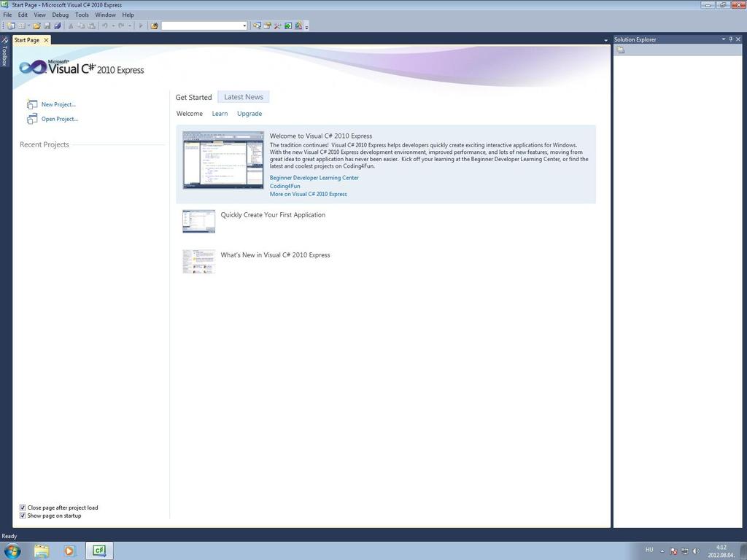Click the Save All toolbar icon
The image size is (747, 560).
click(x=57, y=26)
